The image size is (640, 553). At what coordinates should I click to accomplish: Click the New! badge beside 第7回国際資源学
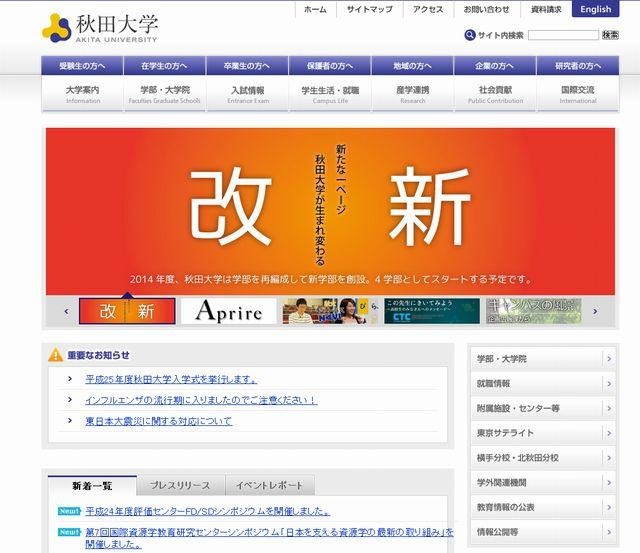pyautogui.click(x=69, y=532)
